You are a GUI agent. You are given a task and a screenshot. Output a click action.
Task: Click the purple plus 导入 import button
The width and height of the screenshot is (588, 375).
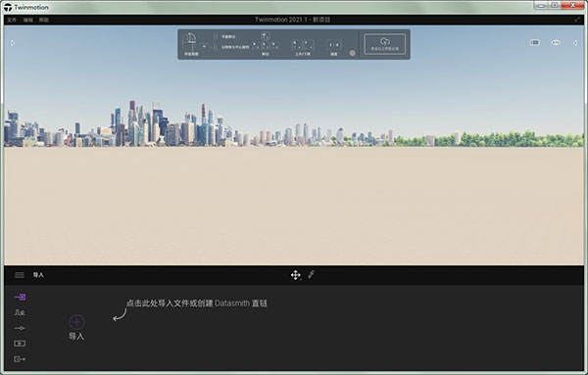tap(76, 322)
